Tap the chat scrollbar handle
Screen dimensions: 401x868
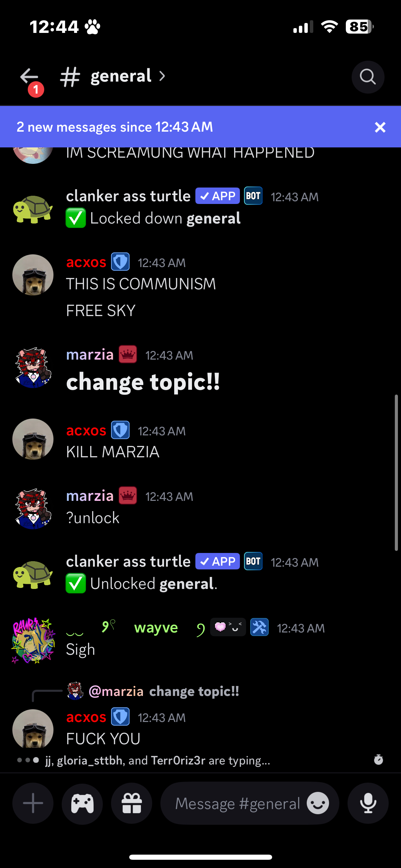[x=396, y=472]
